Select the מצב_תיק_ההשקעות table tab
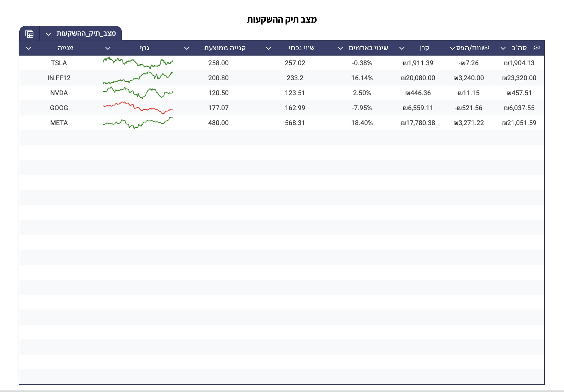This screenshot has height=392, width=564. pos(86,33)
